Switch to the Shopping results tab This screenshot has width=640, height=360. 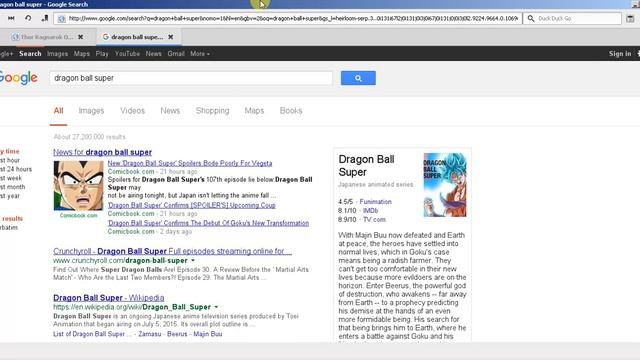click(x=212, y=111)
